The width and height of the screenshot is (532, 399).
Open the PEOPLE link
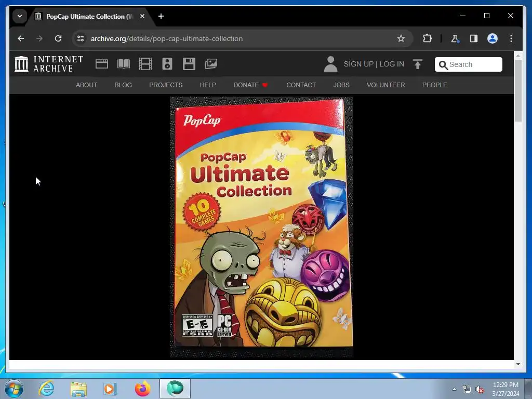point(435,85)
